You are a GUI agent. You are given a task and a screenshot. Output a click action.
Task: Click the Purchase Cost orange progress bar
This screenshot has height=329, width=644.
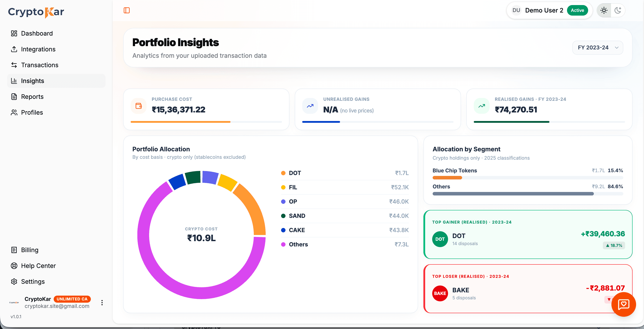[181, 122]
